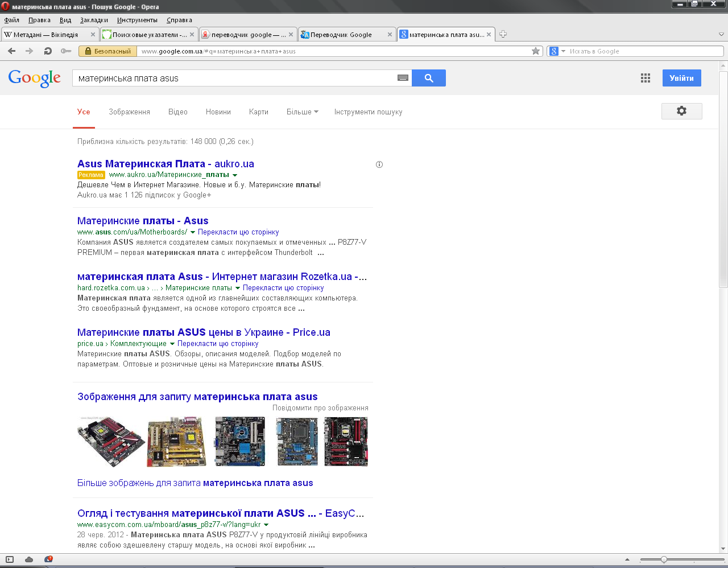Reload the current page
This screenshot has height=568, width=728.
pyautogui.click(x=48, y=51)
